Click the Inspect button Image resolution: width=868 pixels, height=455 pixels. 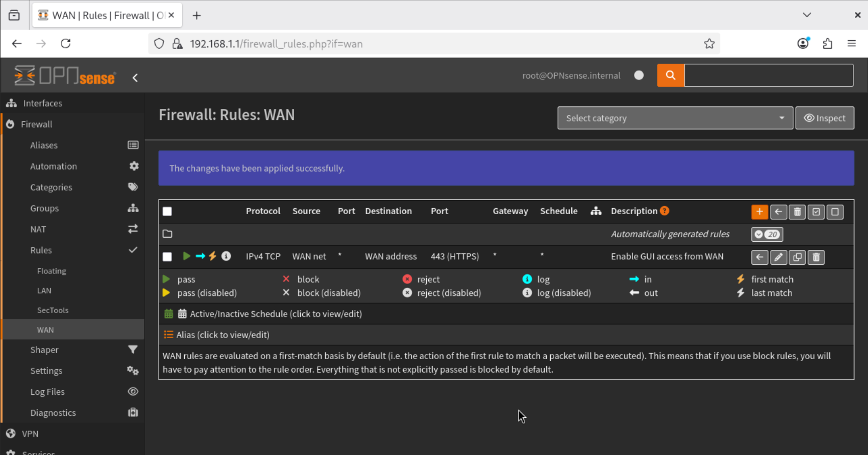click(x=824, y=118)
